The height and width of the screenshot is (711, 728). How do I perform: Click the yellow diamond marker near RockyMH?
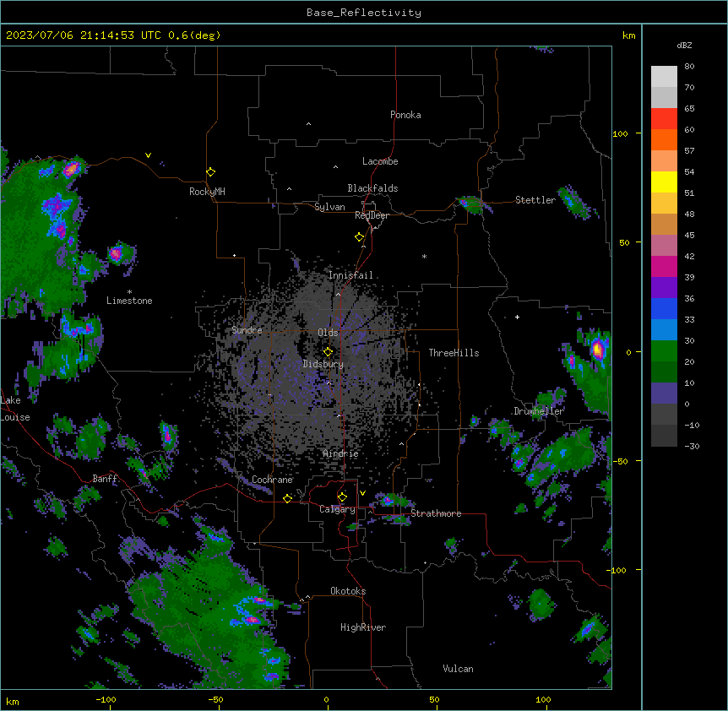[211, 172]
